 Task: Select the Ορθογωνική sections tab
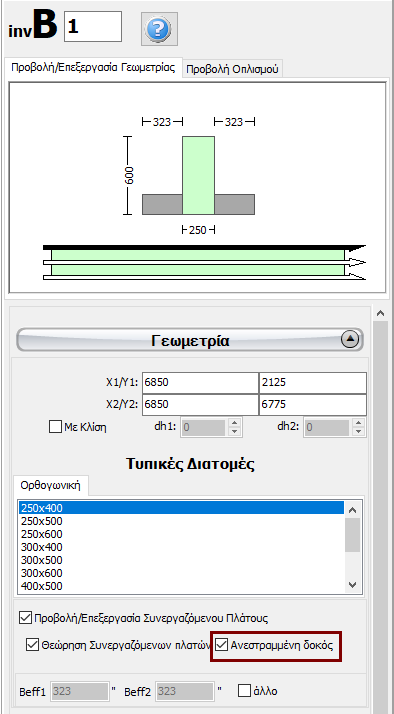point(51,485)
